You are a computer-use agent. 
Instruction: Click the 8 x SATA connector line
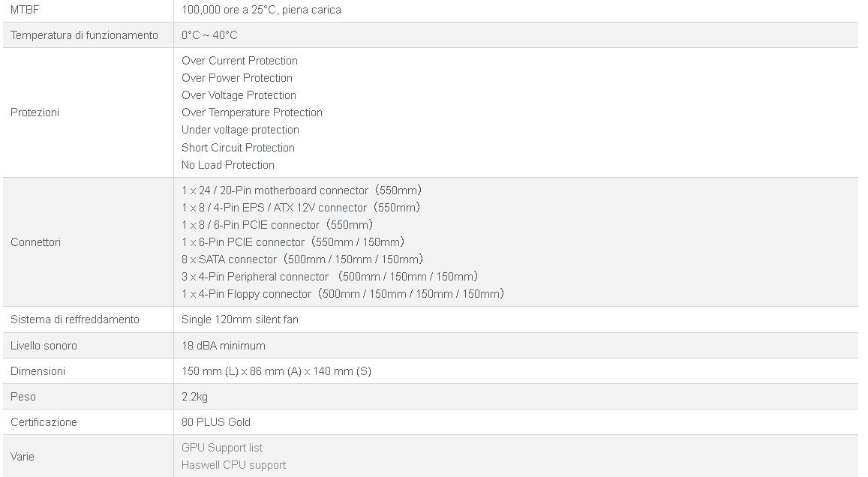pyautogui.click(x=302, y=259)
